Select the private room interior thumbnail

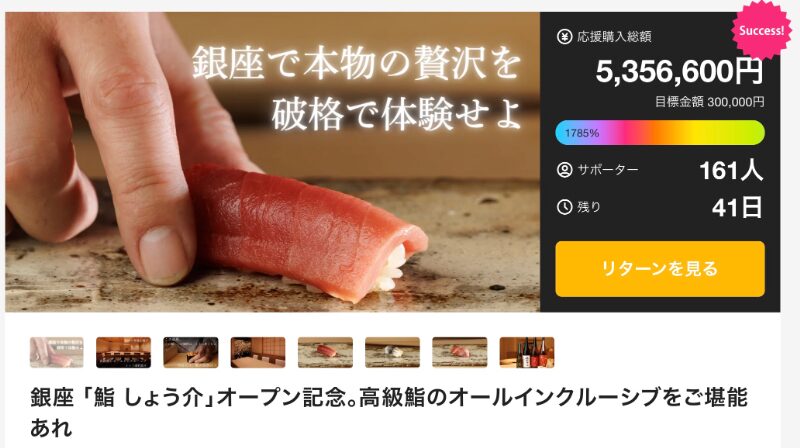258,352
